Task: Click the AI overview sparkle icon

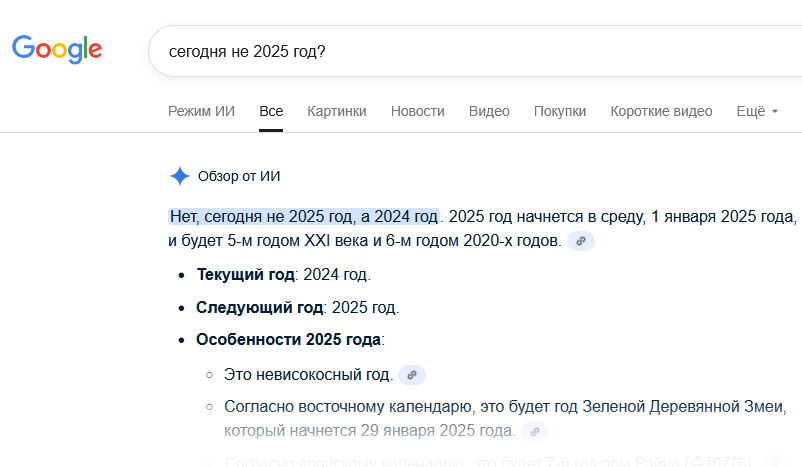Action: click(180, 176)
